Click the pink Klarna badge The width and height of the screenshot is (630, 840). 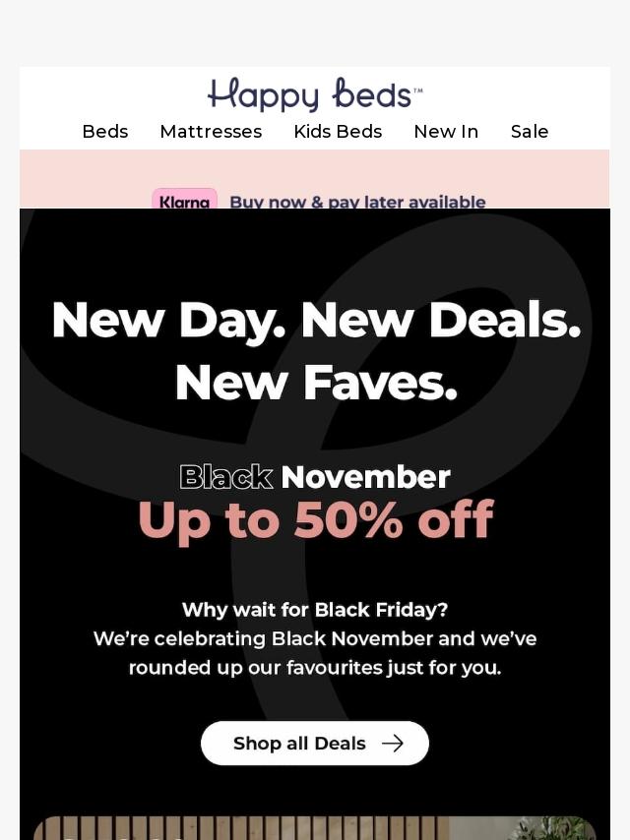point(184,200)
